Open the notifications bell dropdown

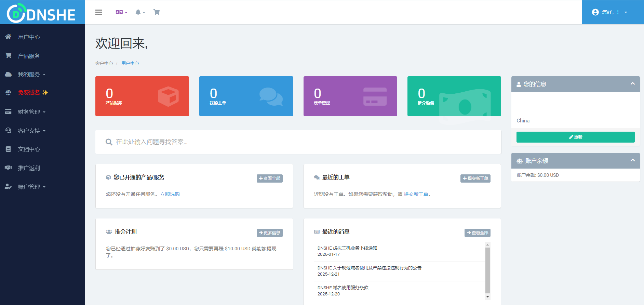140,12
